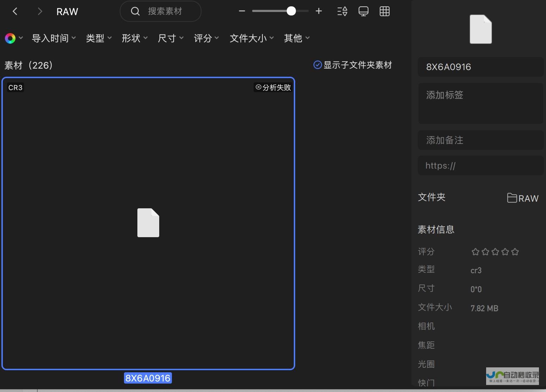546x392 pixels.
Task: Click the monitor display icon
Action: click(x=364, y=11)
